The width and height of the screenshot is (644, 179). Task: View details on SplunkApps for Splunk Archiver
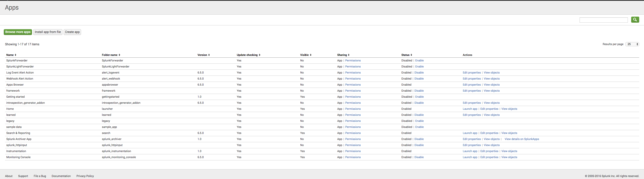point(522,139)
